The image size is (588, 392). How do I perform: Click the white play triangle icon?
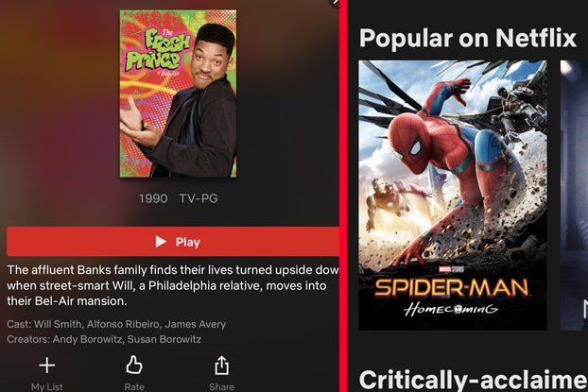161,242
